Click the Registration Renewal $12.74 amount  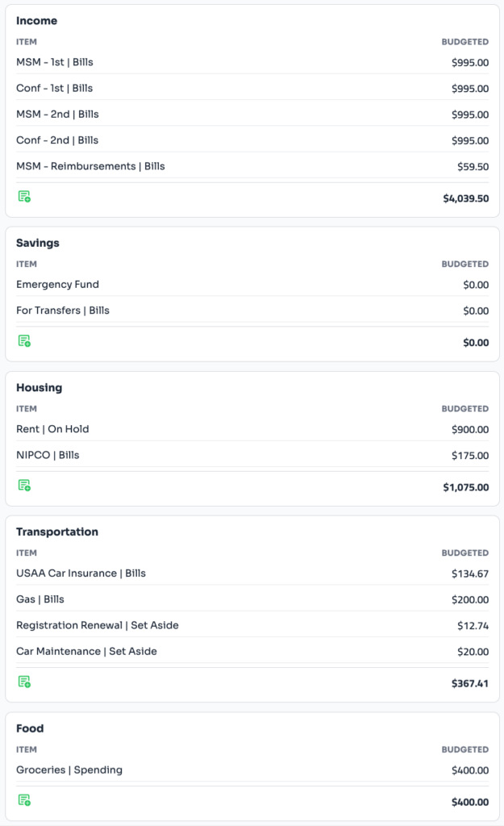tap(473, 626)
